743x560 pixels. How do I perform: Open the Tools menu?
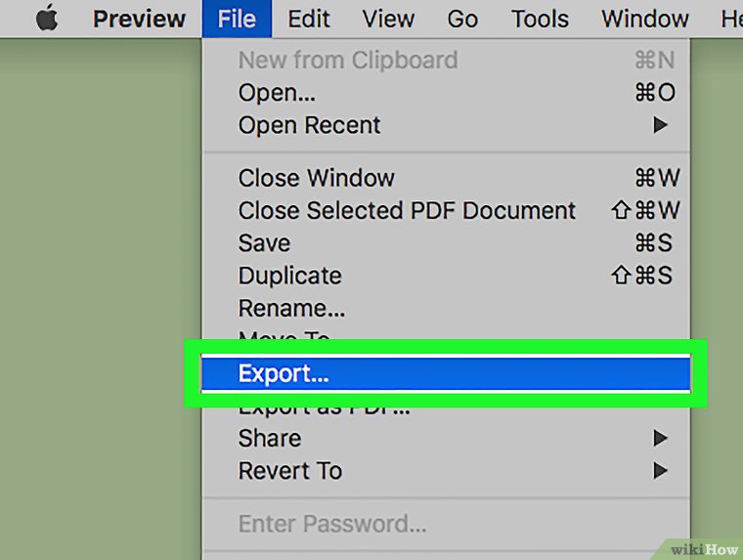[x=540, y=19]
